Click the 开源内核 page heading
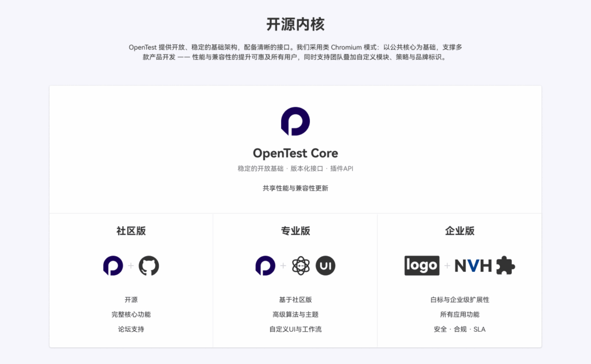 [295, 24]
